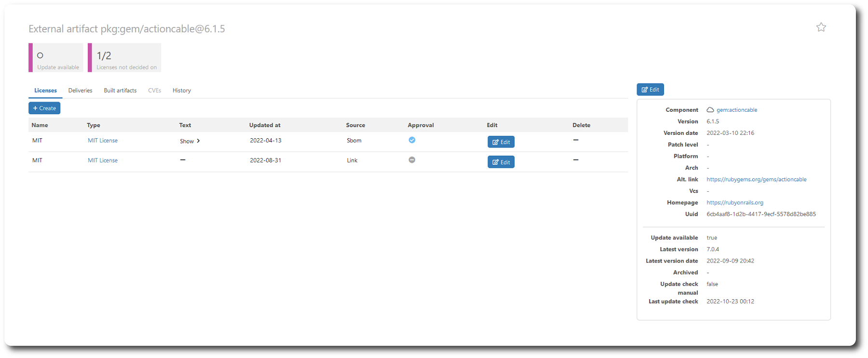Click the delete dash in Sbom license row

click(x=576, y=140)
